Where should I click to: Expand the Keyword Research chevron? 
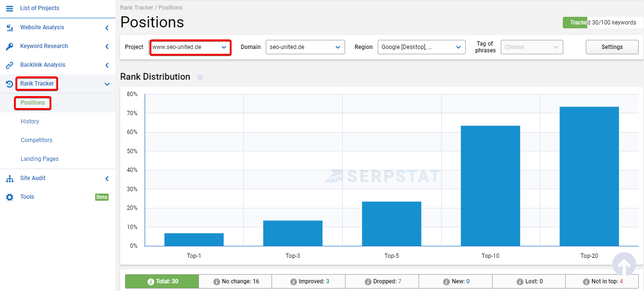click(107, 47)
